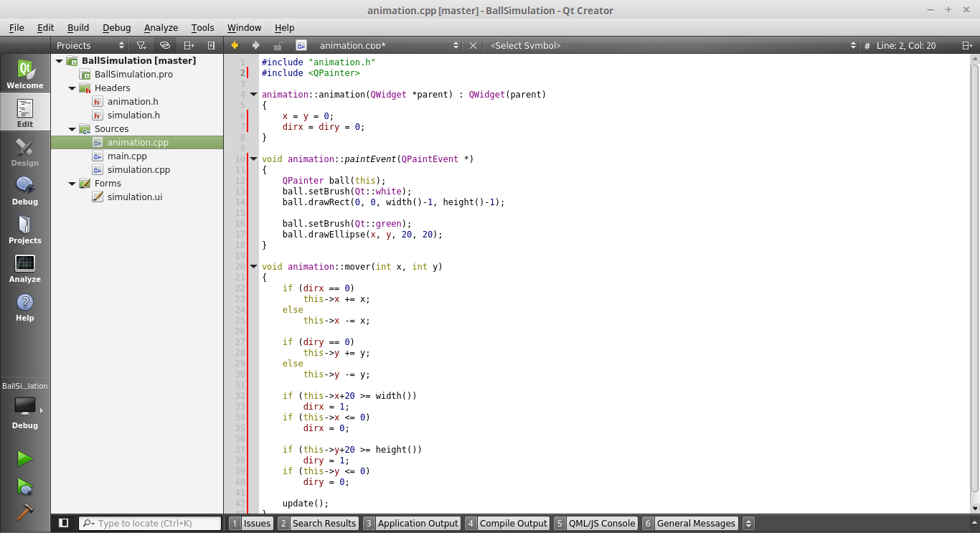Open the Design mode
This screenshot has width=980, height=533.
[25, 151]
